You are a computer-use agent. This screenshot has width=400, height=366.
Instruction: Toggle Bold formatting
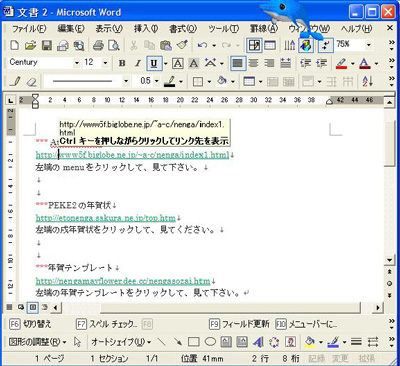(122, 63)
